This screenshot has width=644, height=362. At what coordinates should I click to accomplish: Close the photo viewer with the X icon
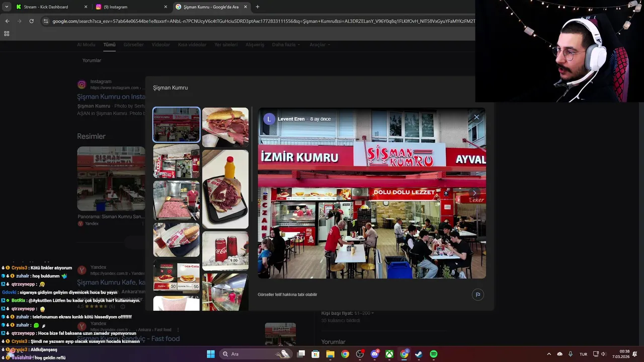click(476, 117)
